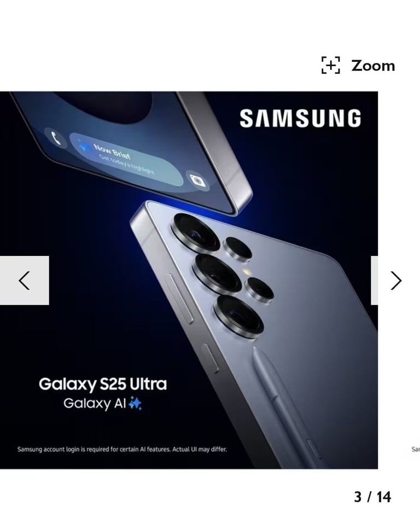Click the camera flash dot between the lenses

[248, 271]
